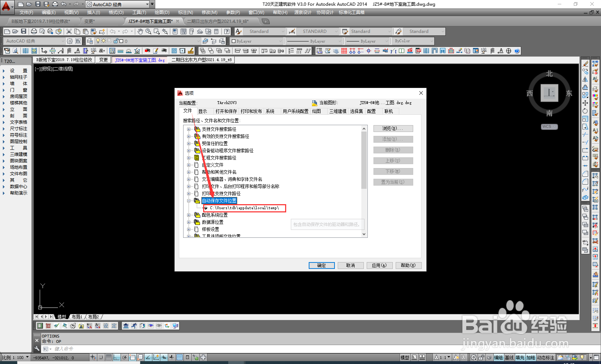This screenshot has width=601, height=364.
Task: Click 比例 1:100 scale in status bar
Action: point(15,357)
